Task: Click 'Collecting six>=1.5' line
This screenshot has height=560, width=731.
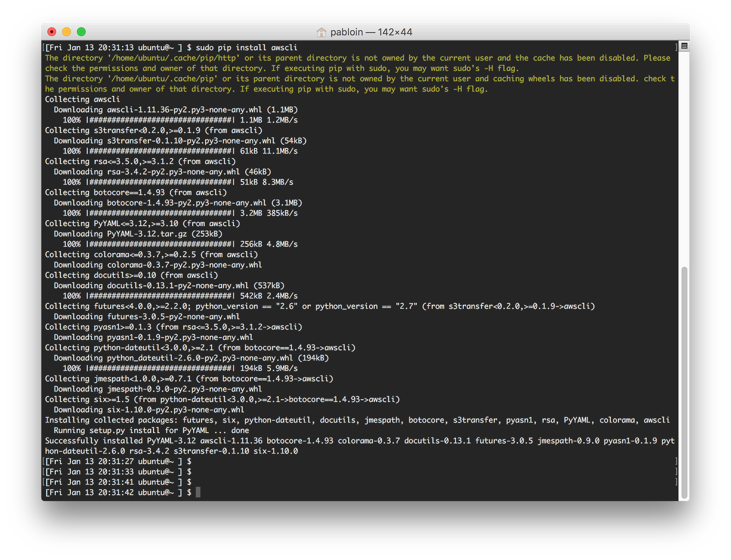Action: 222,400
